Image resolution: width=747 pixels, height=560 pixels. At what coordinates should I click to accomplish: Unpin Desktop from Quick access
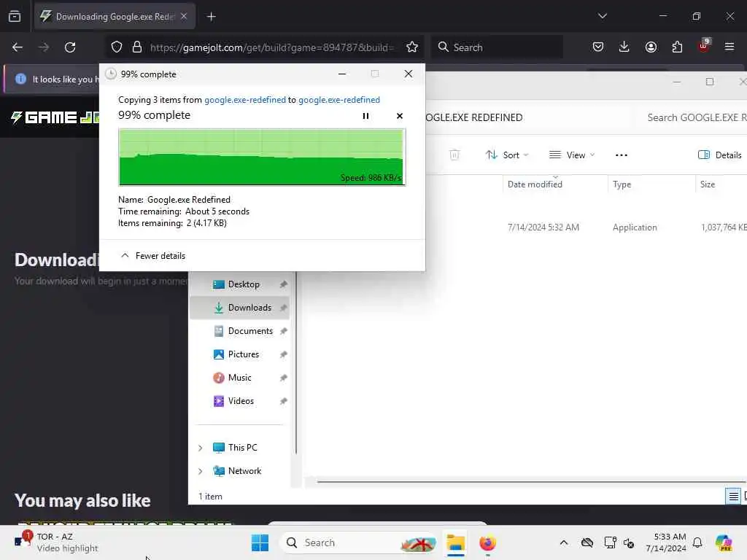tap(284, 284)
